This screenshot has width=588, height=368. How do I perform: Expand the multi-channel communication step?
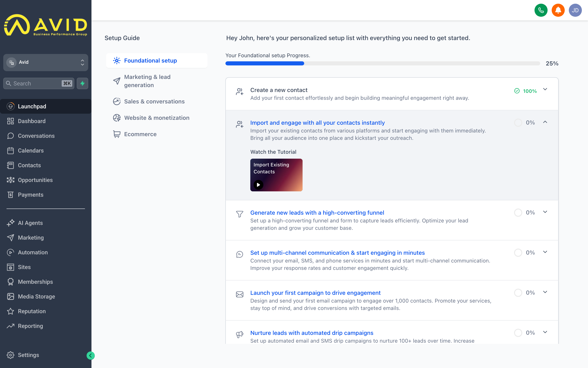pos(545,252)
